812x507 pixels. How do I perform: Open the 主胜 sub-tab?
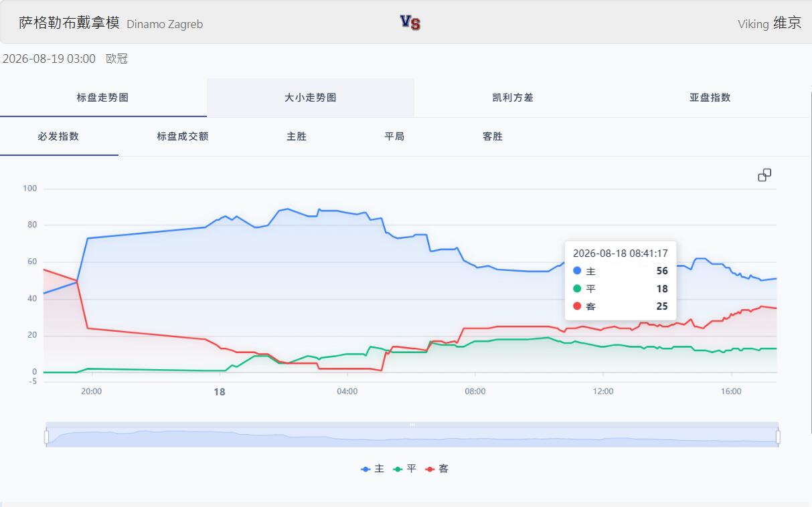pyautogui.click(x=297, y=136)
